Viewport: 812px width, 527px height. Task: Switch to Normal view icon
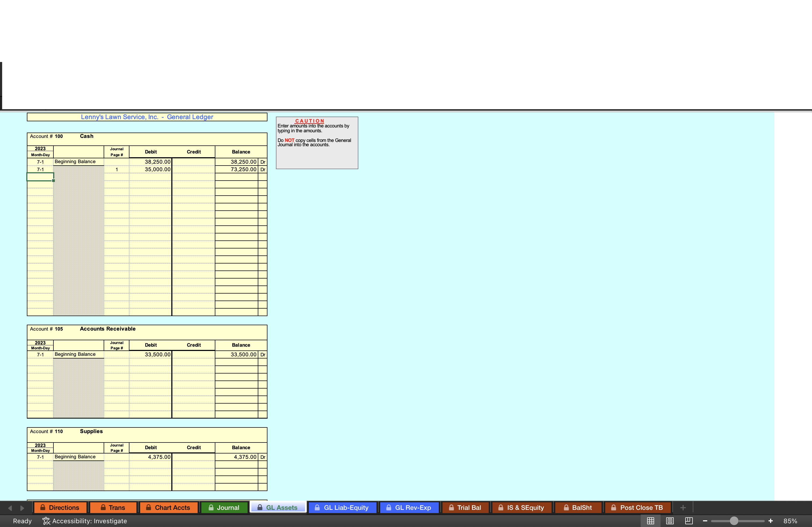(650, 521)
